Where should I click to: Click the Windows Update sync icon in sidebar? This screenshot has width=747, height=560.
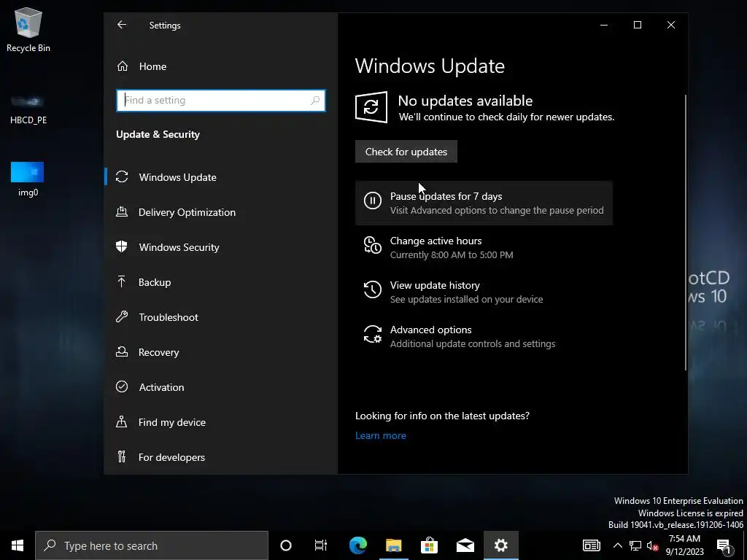[x=122, y=176]
